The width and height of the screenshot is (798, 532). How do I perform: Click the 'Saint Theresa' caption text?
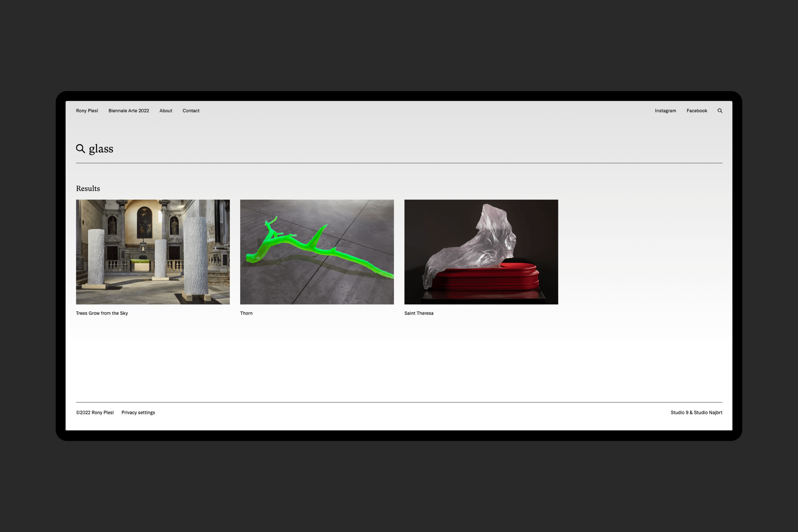[419, 313]
